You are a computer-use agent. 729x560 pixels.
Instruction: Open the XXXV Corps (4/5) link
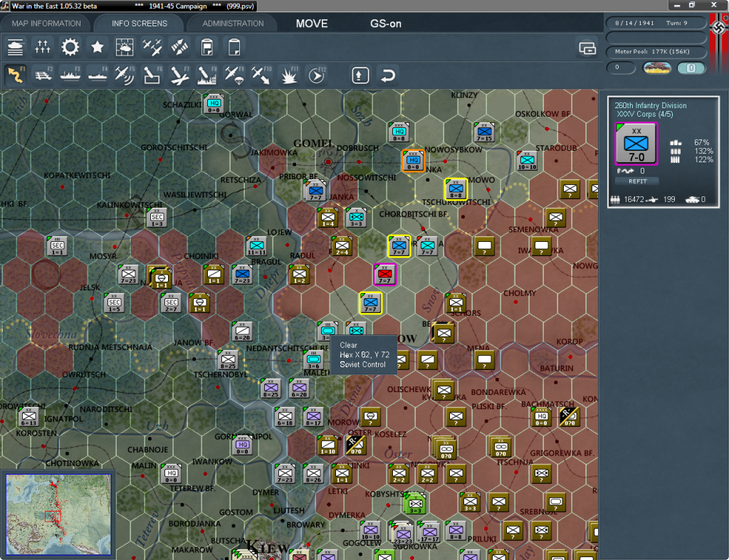(644, 115)
